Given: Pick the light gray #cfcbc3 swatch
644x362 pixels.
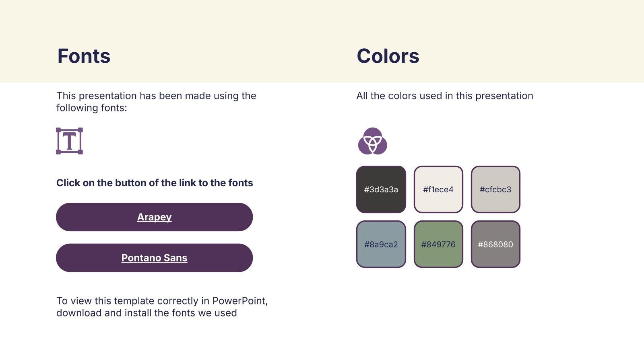Looking at the screenshot, I should [x=495, y=189].
